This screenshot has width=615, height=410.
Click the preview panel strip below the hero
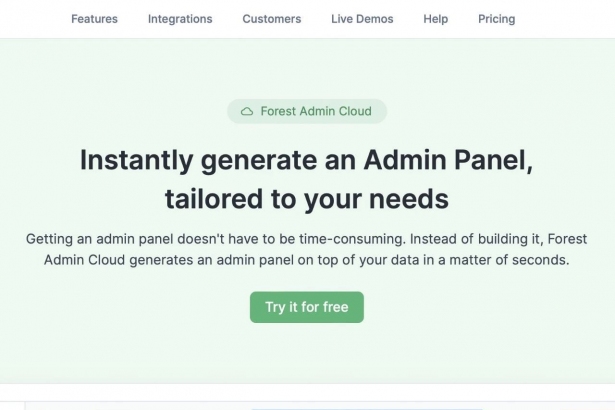click(x=320, y=406)
